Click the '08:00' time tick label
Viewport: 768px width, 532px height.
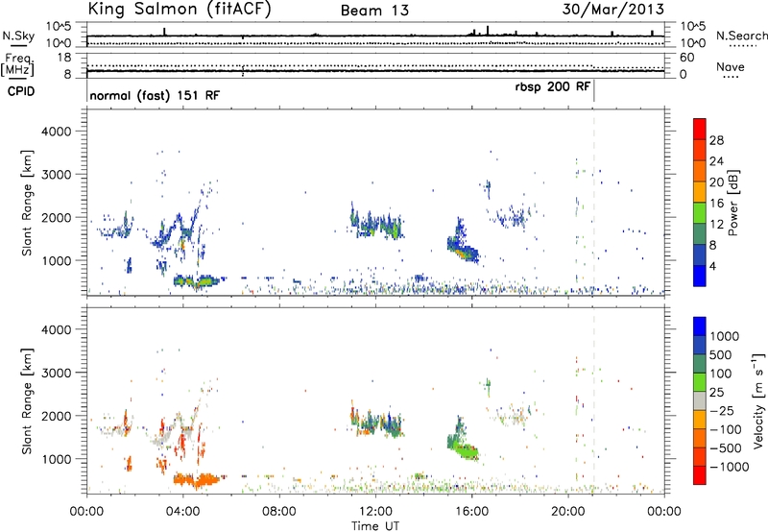click(x=279, y=512)
